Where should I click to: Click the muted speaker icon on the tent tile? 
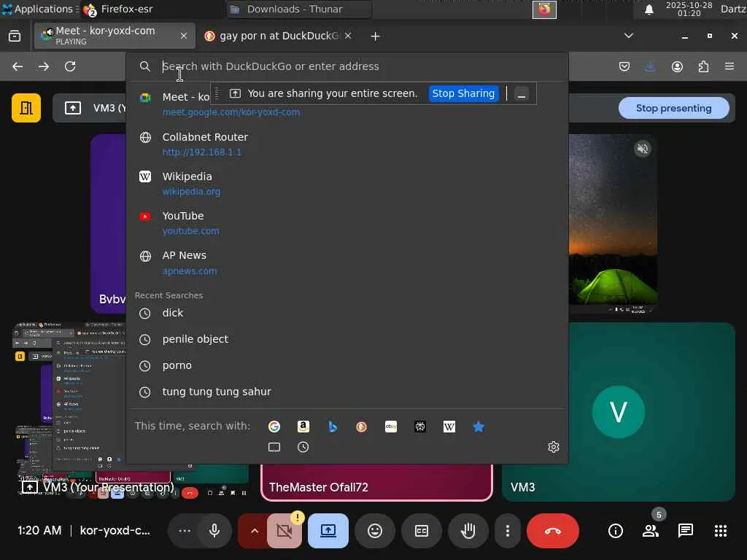click(643, 149)
